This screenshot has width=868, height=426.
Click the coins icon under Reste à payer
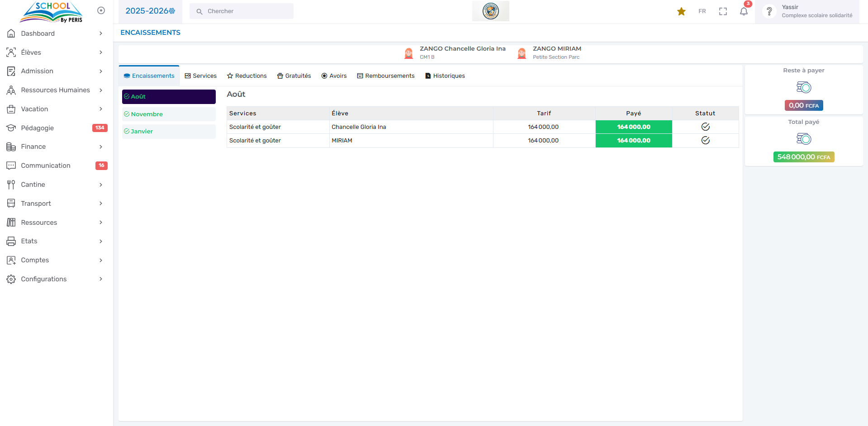coord(803,87)
